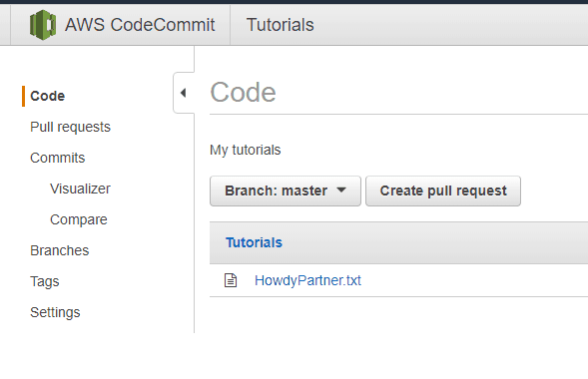Image resolution: width=588 pixels, height=379 pixels.
Task: Open the AWS CodeCommit home link
Action: 140,25
